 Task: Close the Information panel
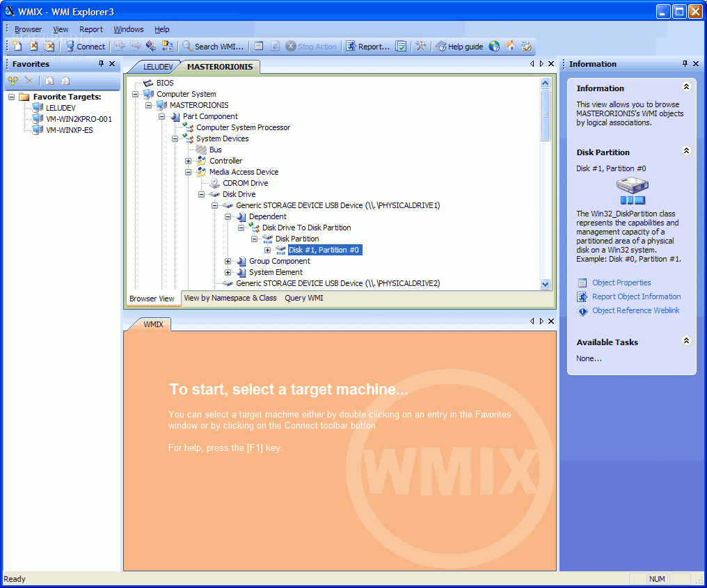(x=696, y=63)
